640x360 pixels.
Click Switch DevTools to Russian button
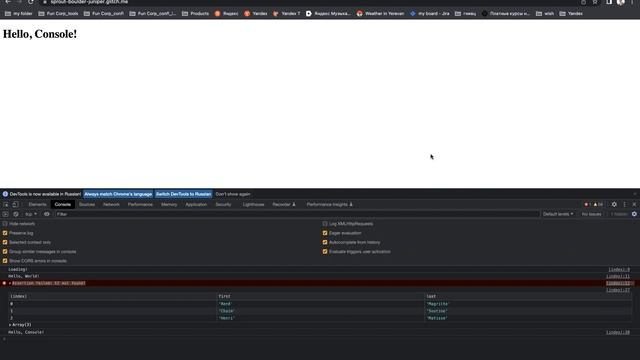[183, 194]
